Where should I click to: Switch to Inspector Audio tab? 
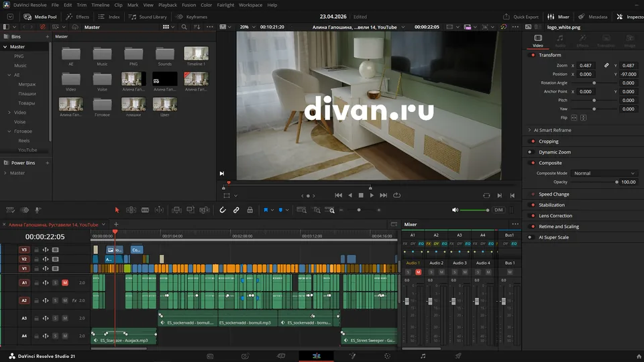point(559,41)
